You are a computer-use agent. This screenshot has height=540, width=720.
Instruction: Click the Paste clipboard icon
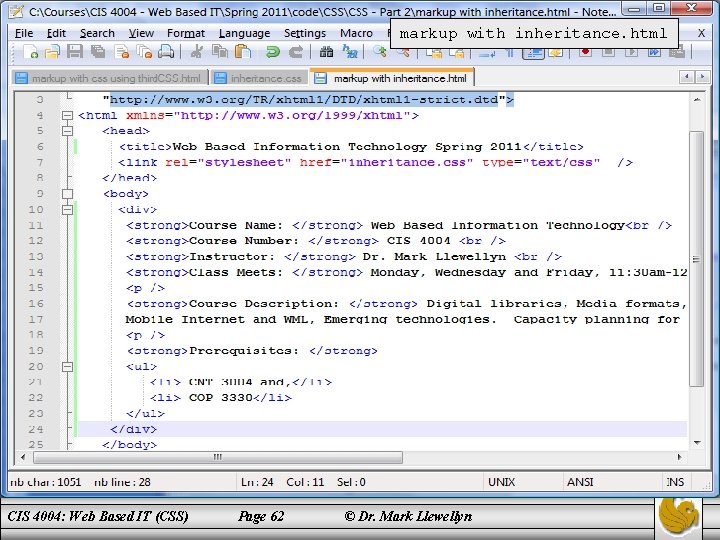[243, 51]
